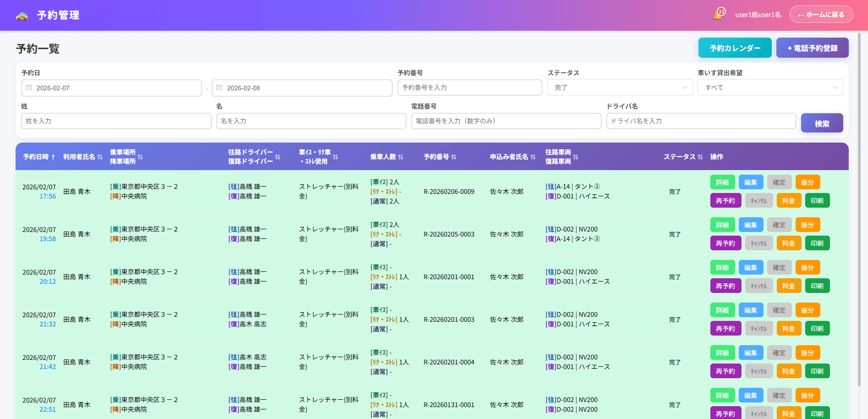This screenshot has height=419, width=868.
Task: Click 再予約 for R-20260206-0009
Action: (x=726, y=200)
